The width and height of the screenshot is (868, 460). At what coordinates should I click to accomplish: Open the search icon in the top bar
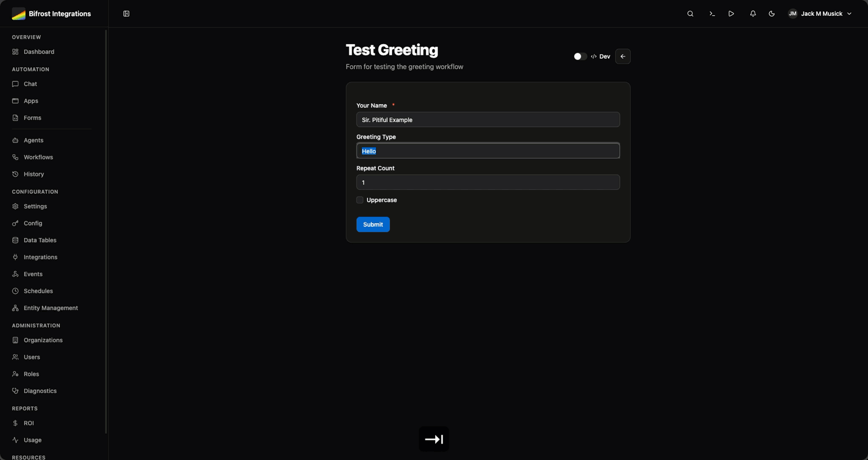690,13
